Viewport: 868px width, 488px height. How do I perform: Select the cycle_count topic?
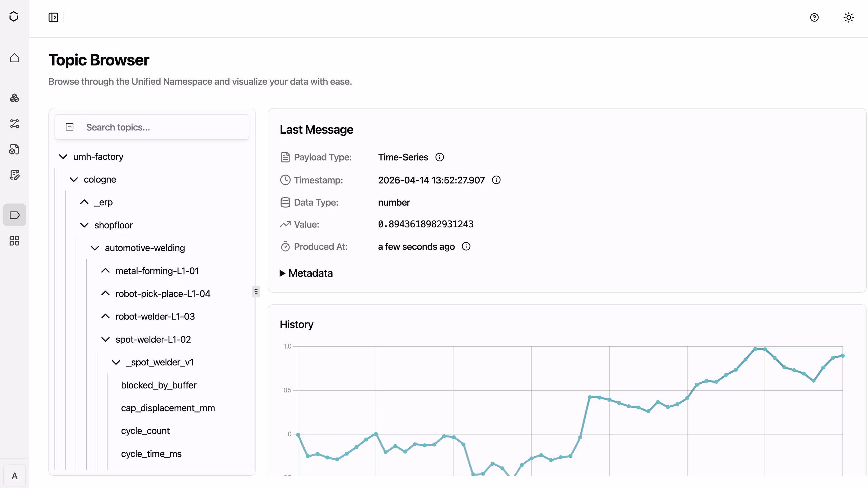pyautogui.click(x=145, y=431)
